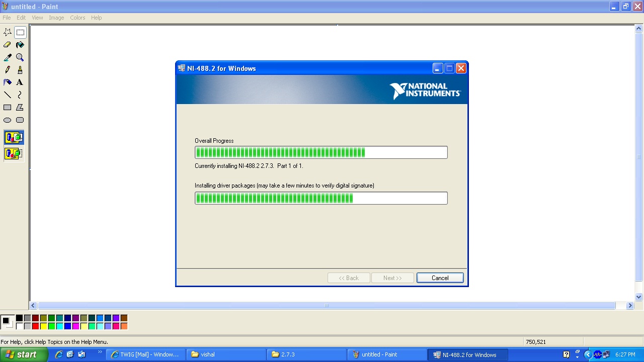
Task: Click the greyed-out Back button
Action: click(x=349, y=278)
